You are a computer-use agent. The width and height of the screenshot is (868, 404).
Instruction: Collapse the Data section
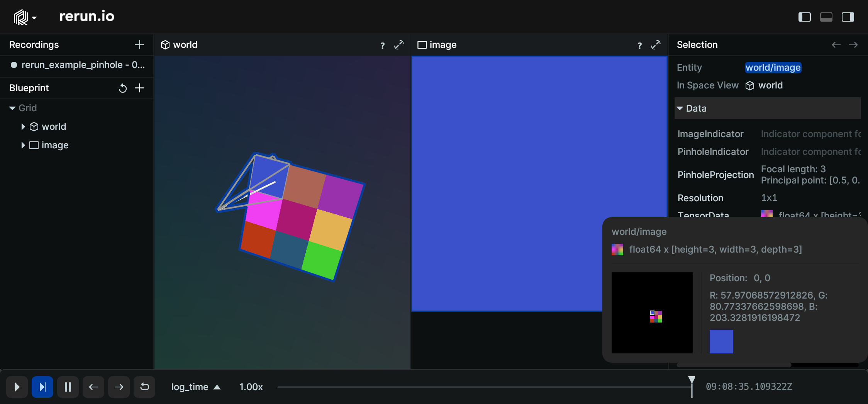tap(680, 108)
